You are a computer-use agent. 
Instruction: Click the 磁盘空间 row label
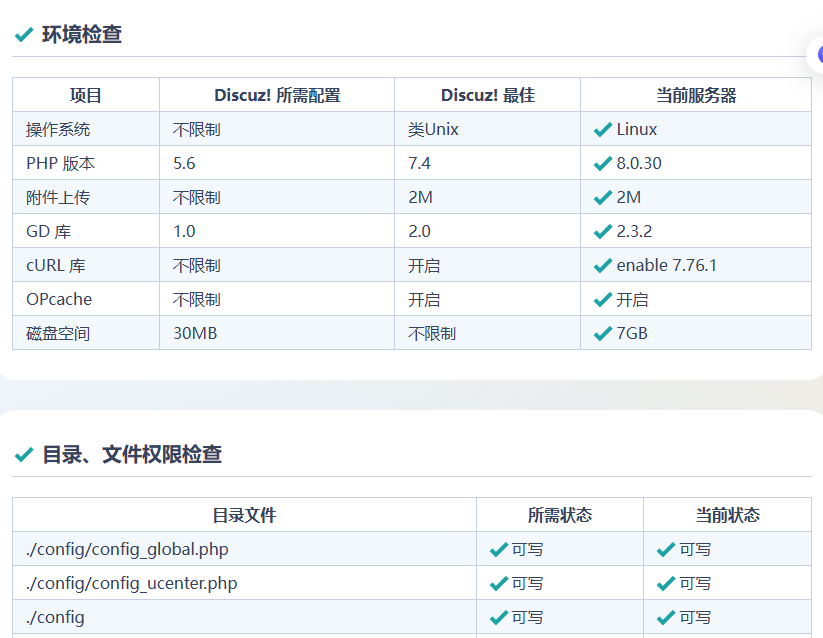click(58, 334)
